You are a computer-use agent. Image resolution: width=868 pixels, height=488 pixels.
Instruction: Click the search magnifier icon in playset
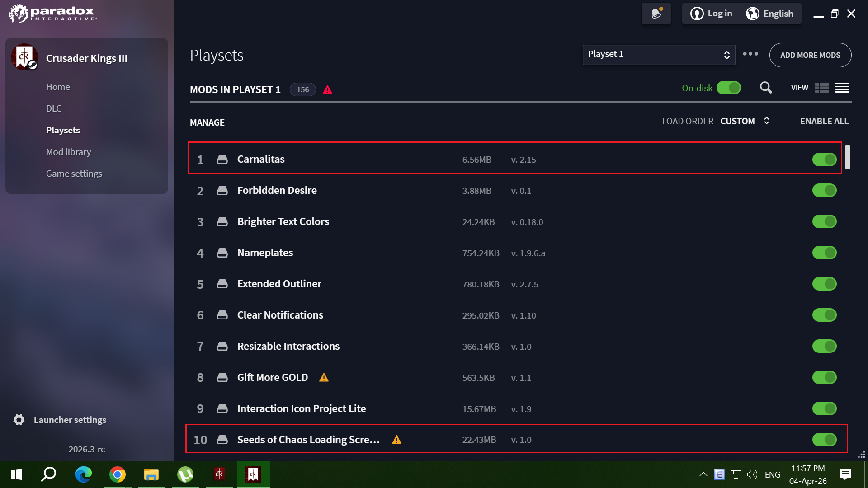pyautogui.click(x=766, y=88)
